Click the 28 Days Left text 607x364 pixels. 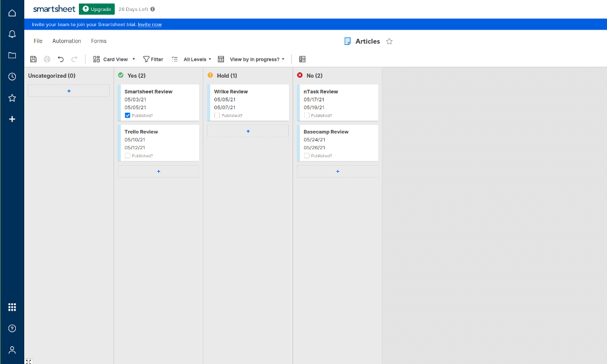(x=133, y=9)
